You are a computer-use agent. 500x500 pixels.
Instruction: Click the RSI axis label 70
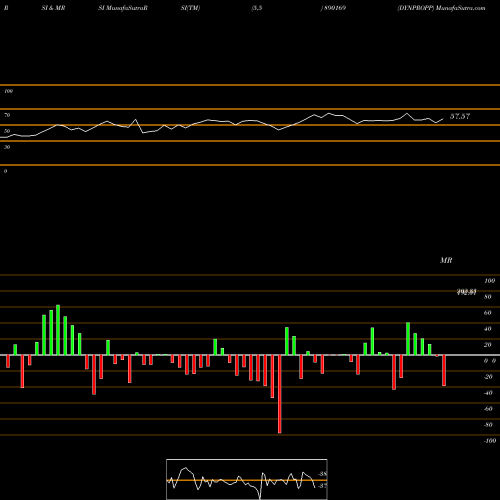pyautogui.click(x=7, y=115)
